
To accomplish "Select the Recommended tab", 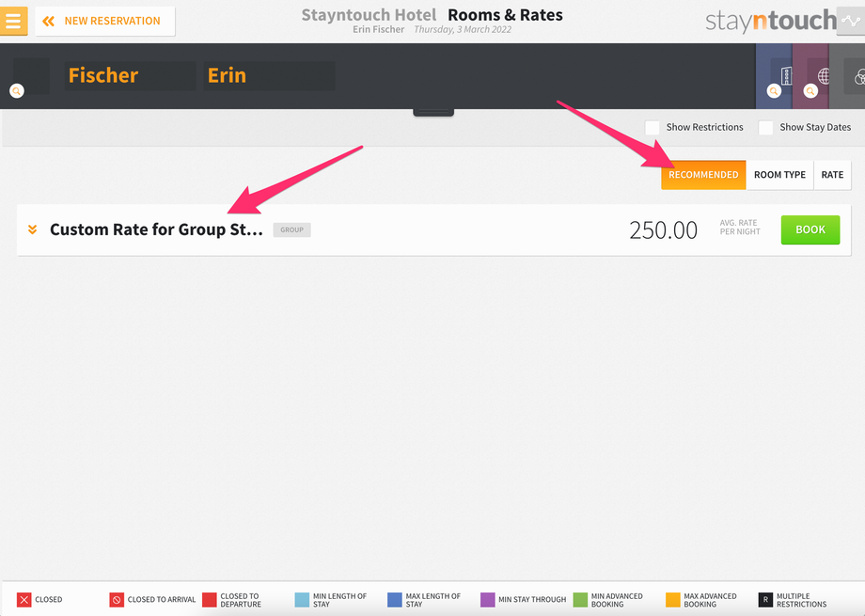I will coord(703,175).
